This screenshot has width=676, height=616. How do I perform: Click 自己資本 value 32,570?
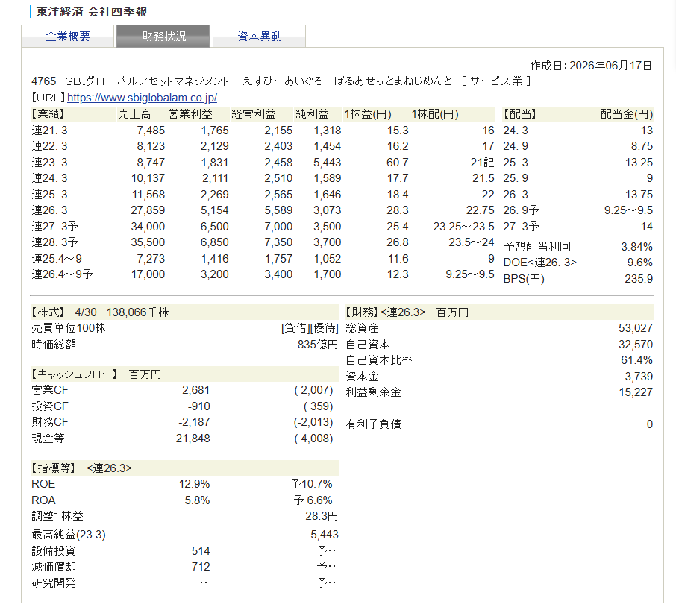click(636, 345)
